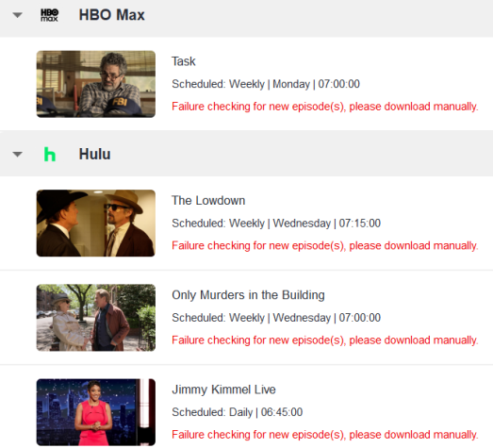Image resolution: width=493 pixels, height=448 pixels.
Task: Click Only Murders in the Building title
Action: [248, 295]
